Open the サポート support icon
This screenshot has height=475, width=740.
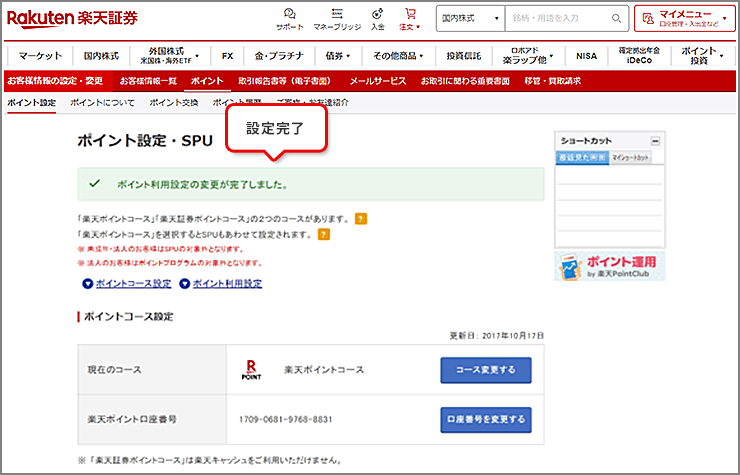pyautogui.click(x=290, y=19)
